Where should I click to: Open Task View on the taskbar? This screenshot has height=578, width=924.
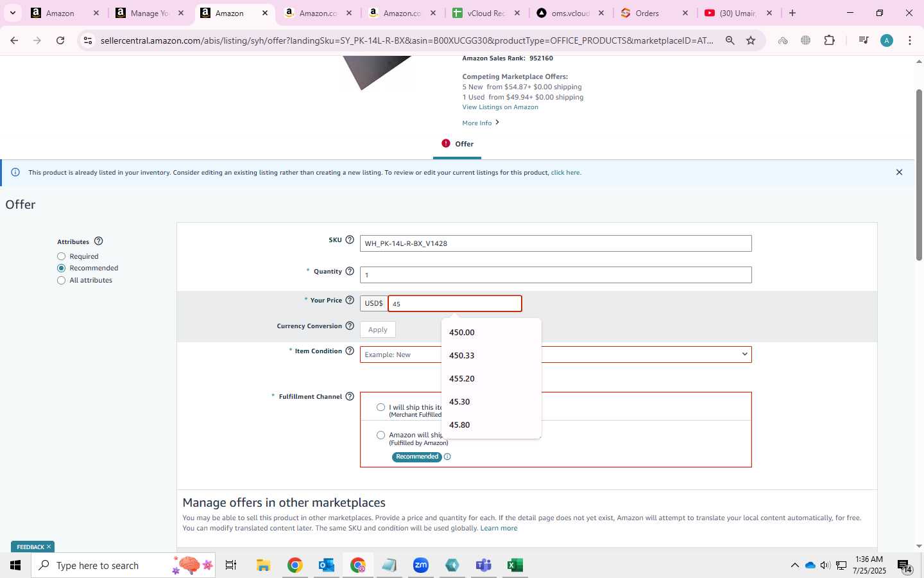(231, 565)
